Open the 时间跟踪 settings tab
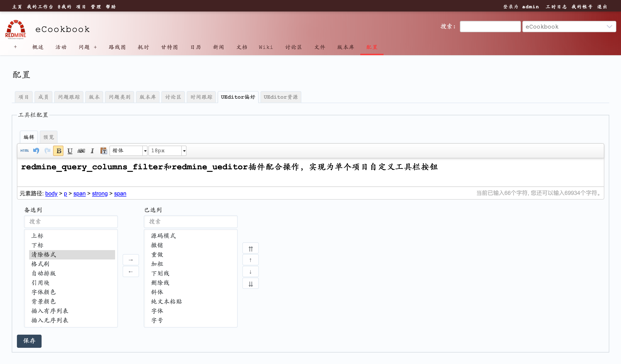The image size is (621, 364). [x=201, y=97]
